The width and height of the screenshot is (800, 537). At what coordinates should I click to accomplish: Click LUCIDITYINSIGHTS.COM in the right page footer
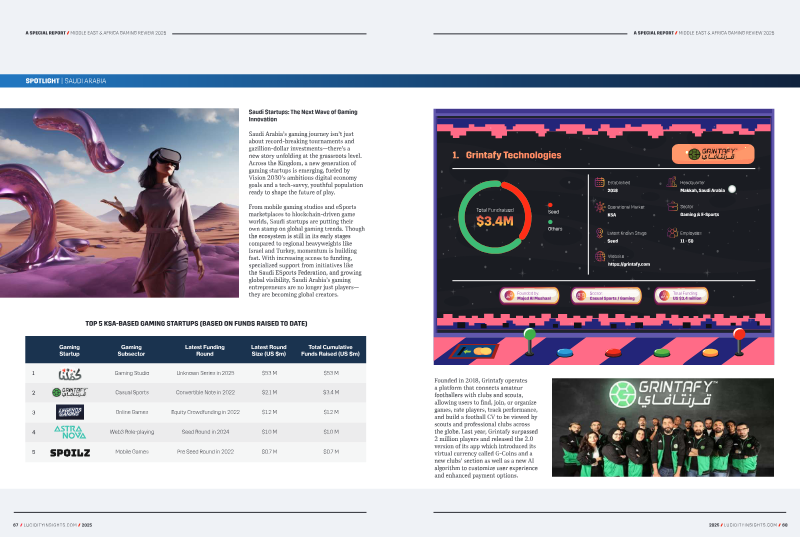tap(751, 525)
